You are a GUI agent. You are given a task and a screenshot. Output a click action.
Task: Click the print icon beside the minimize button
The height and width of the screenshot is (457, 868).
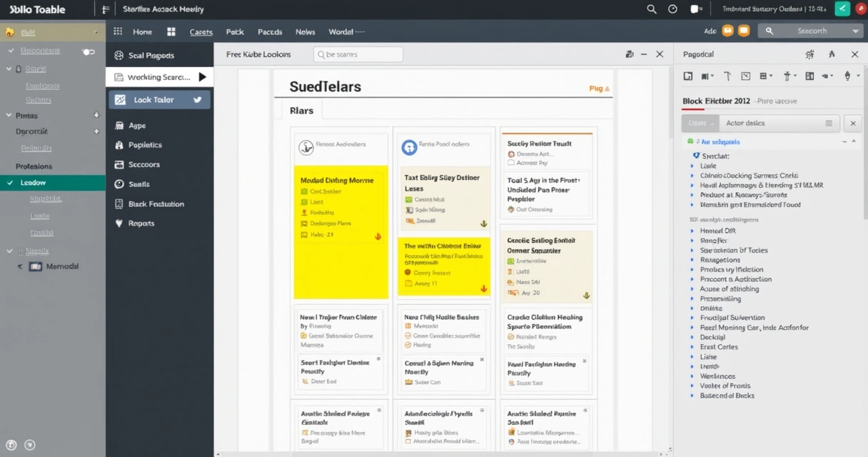click(x=629, y=54)
